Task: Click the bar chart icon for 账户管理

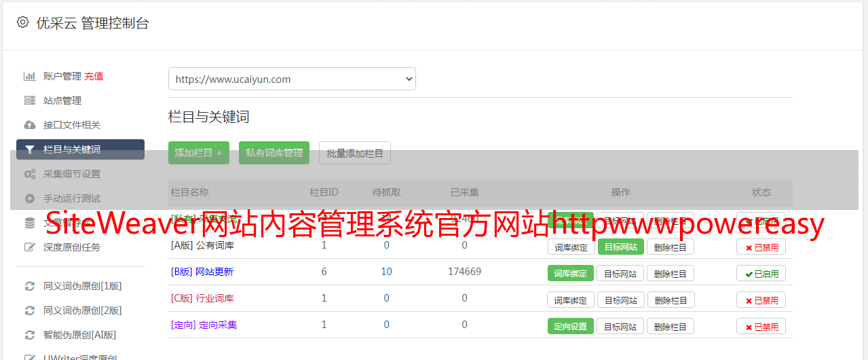Action: [29, 76]
